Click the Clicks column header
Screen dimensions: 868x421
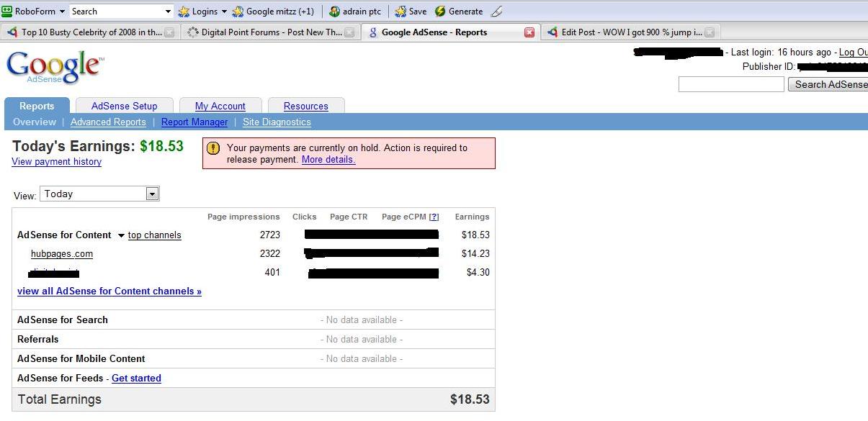tap(305, 217)
